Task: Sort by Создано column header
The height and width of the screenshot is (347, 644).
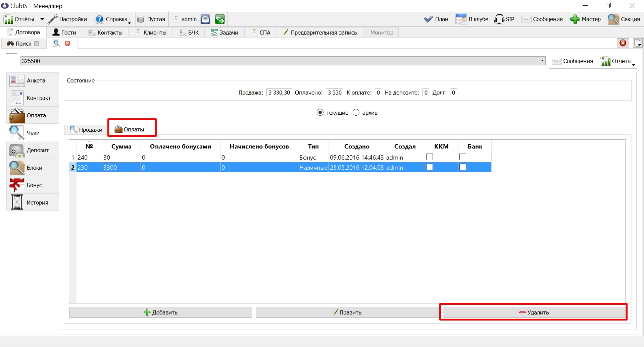Action: coord(357,147)
